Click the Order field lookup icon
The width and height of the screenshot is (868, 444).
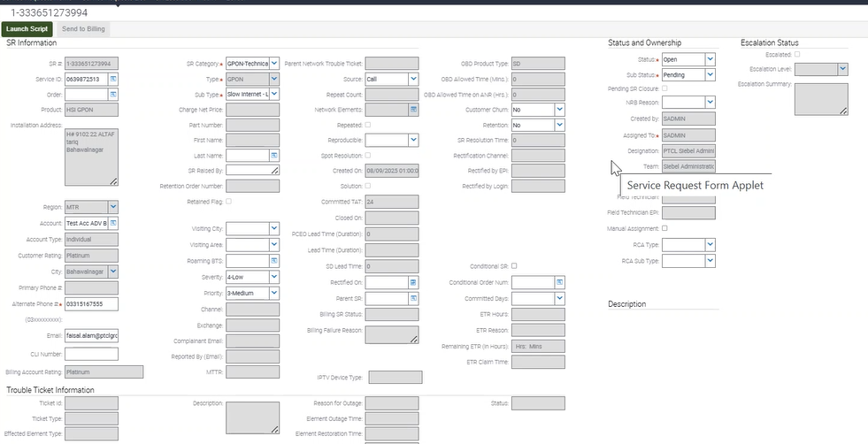point(113,95)
